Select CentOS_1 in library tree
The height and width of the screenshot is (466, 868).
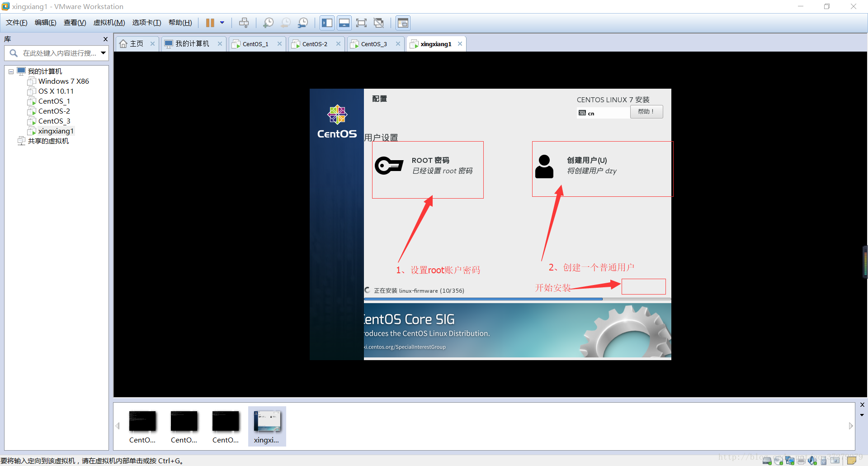[x=54, y=101]
